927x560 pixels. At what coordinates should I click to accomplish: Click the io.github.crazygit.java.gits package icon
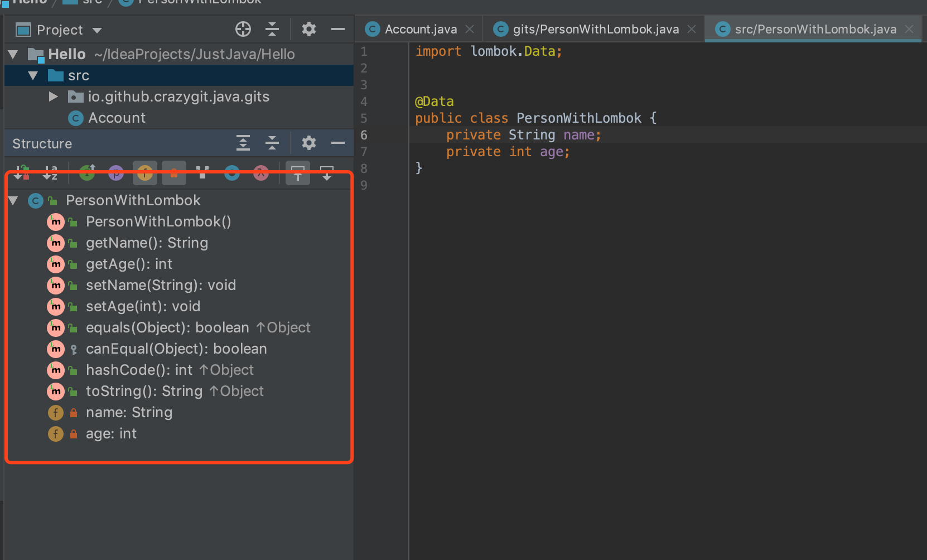coord(75,97)
